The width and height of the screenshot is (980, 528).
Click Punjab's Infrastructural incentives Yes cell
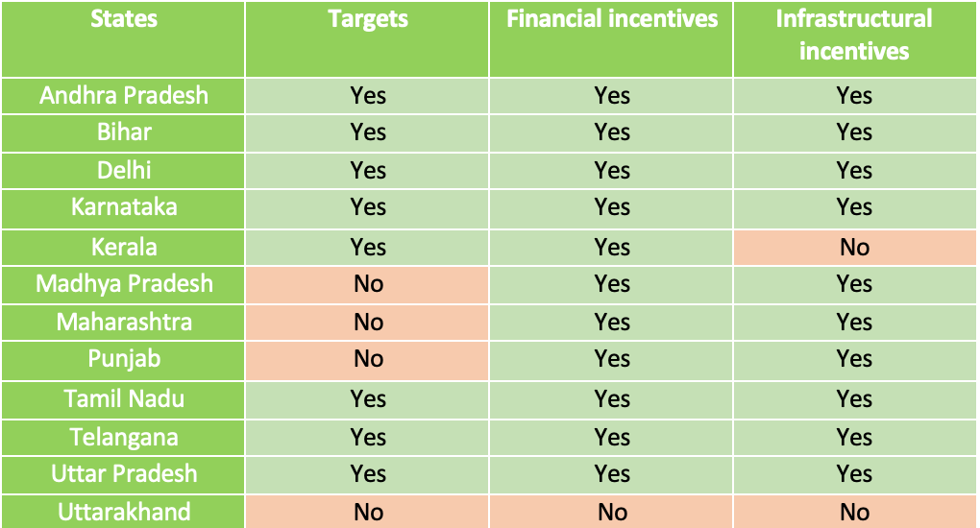click(x=854, y=361)
